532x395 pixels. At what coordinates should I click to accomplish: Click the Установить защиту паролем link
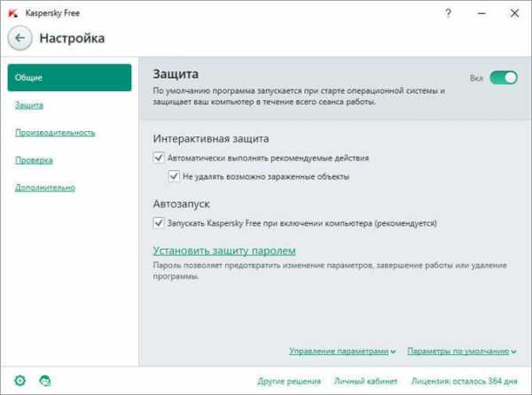click(224, 251)
